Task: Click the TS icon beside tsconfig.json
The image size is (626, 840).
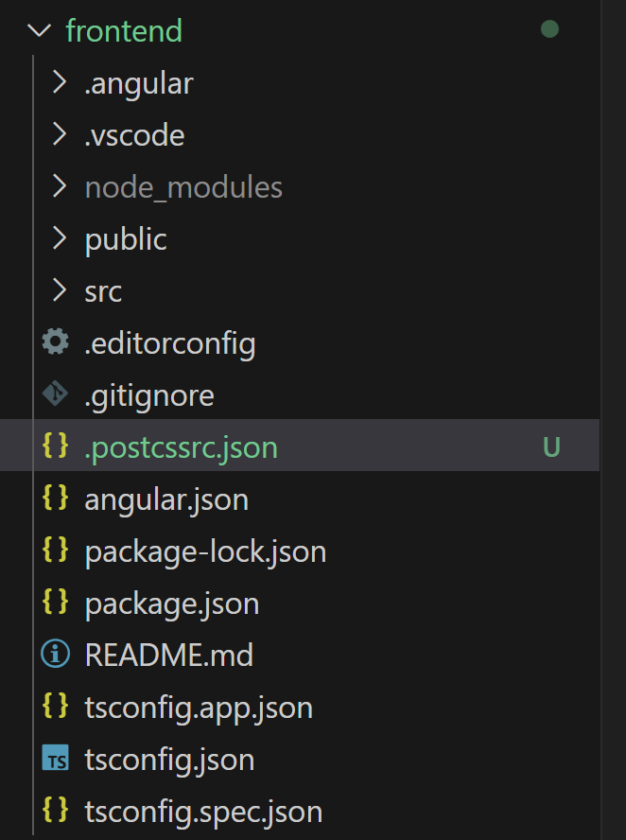Action: point(56,759)
